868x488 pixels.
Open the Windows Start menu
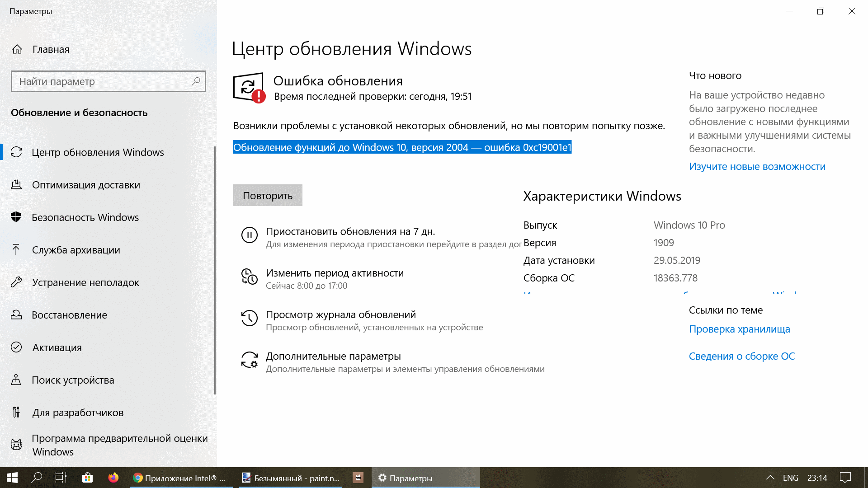12,478
